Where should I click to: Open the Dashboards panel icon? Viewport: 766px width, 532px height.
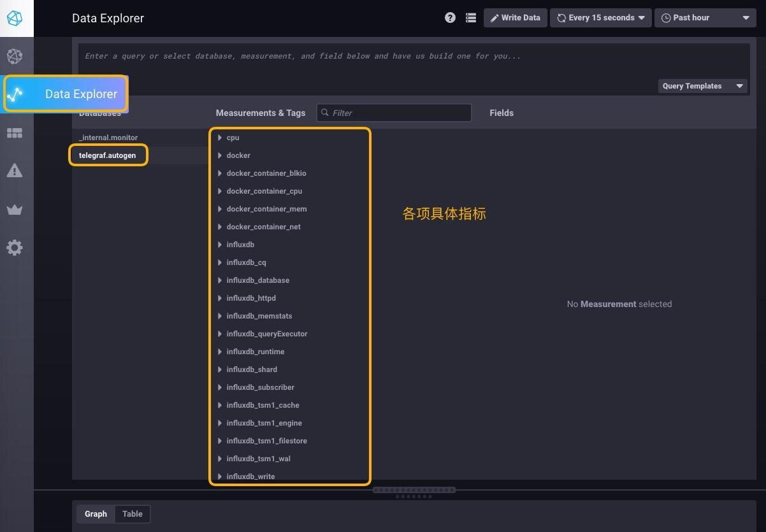click(15, 133)
